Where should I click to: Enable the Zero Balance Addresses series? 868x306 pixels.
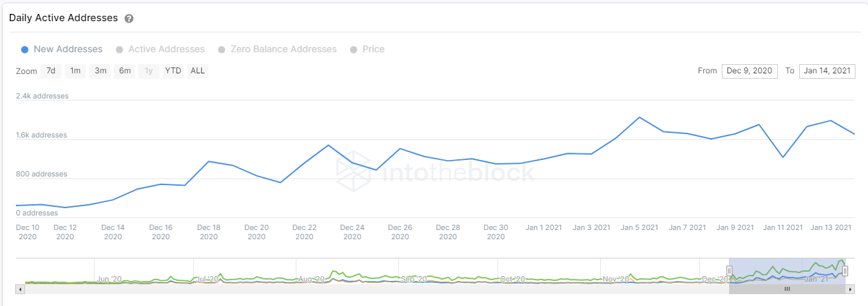(277, 49)
